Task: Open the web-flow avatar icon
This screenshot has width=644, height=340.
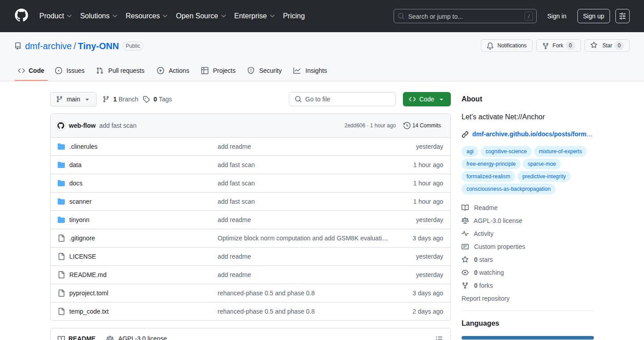Action: coord(61,126)
